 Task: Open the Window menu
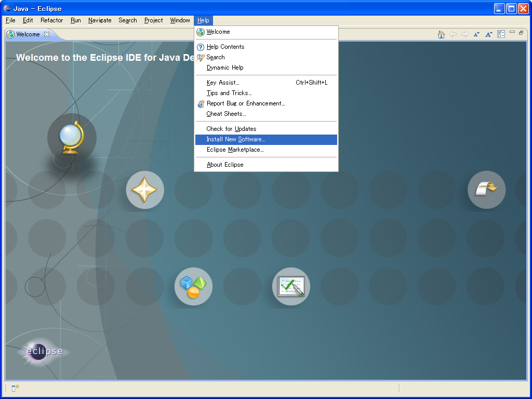coord(180,20)
